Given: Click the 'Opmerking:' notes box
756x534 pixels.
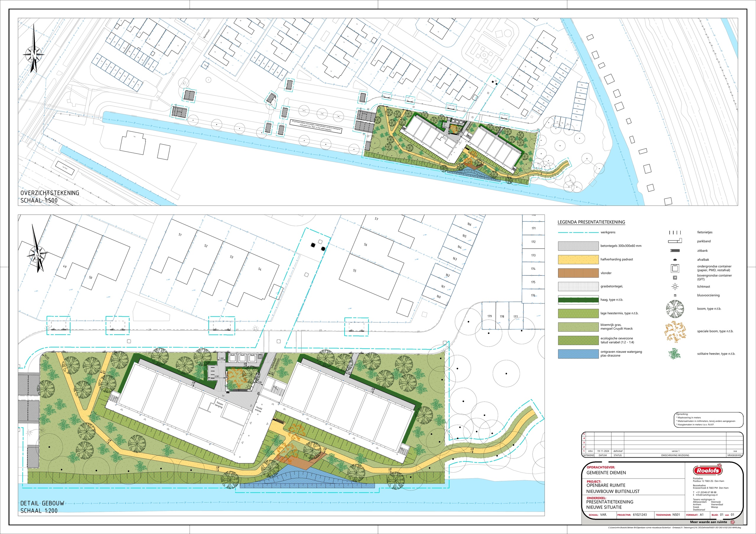Looking at the screenshot, I should pos(708,419).
